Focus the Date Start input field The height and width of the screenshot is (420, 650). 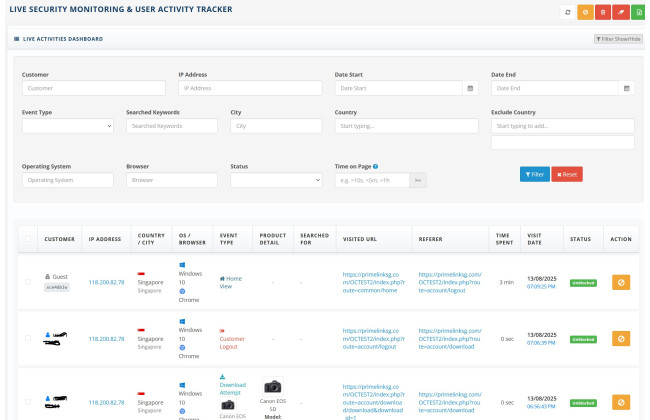coord(398,88)
